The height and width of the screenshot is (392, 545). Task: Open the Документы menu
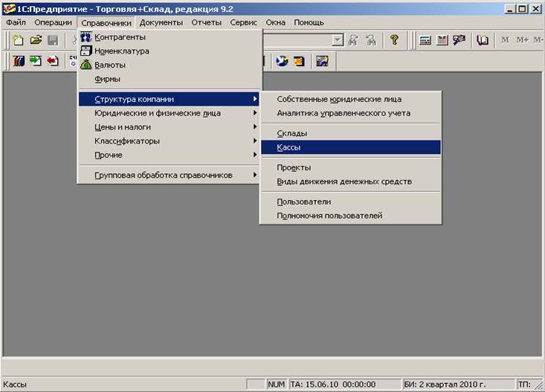click(161, 22)
